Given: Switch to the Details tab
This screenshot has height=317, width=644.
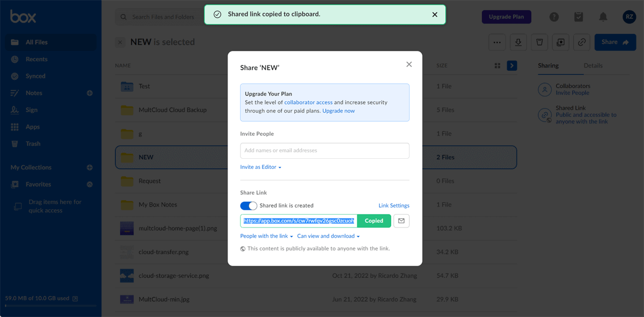Looking at the screenshot, I should 593,65.
